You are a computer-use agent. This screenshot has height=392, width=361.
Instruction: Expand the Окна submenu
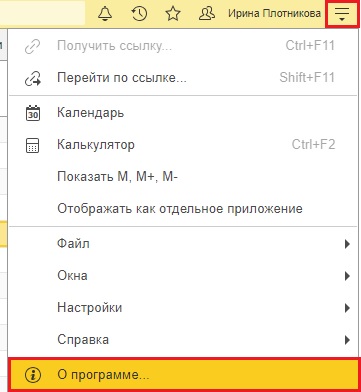point(184,276)
